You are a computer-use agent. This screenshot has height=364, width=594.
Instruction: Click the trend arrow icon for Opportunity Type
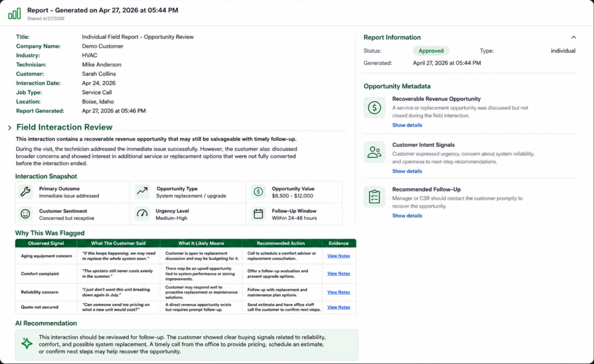click(x=143, y=191)
